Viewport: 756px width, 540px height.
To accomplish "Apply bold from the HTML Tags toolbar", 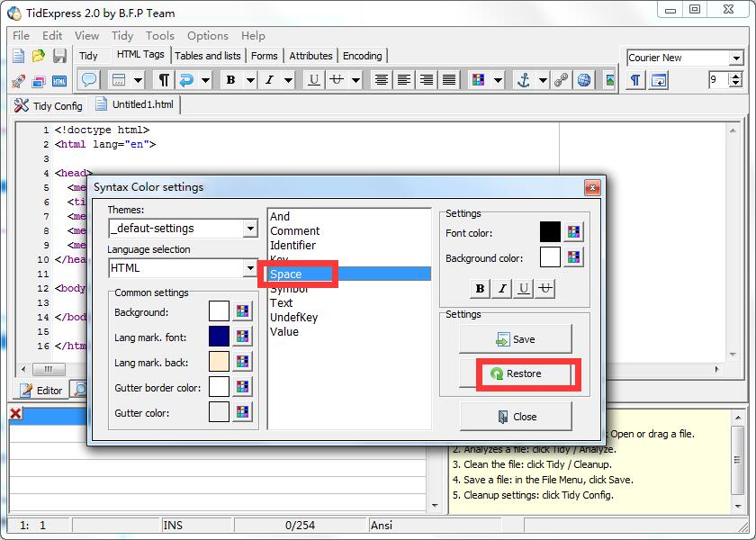I will 231,79.
